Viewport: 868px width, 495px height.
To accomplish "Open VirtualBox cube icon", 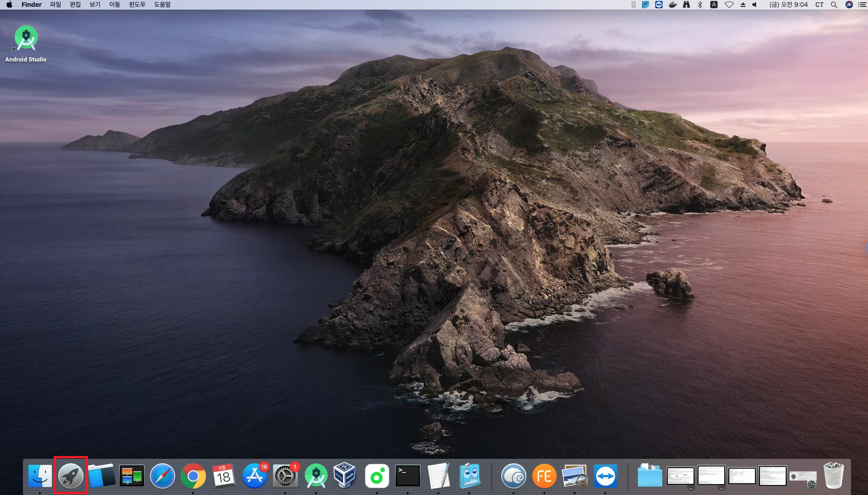I will click(x=345, y=475).
